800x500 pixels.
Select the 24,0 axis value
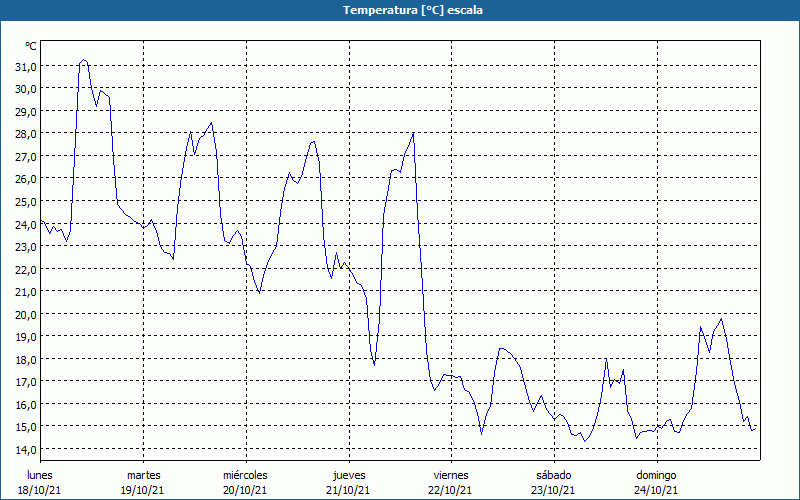(25, 224)
